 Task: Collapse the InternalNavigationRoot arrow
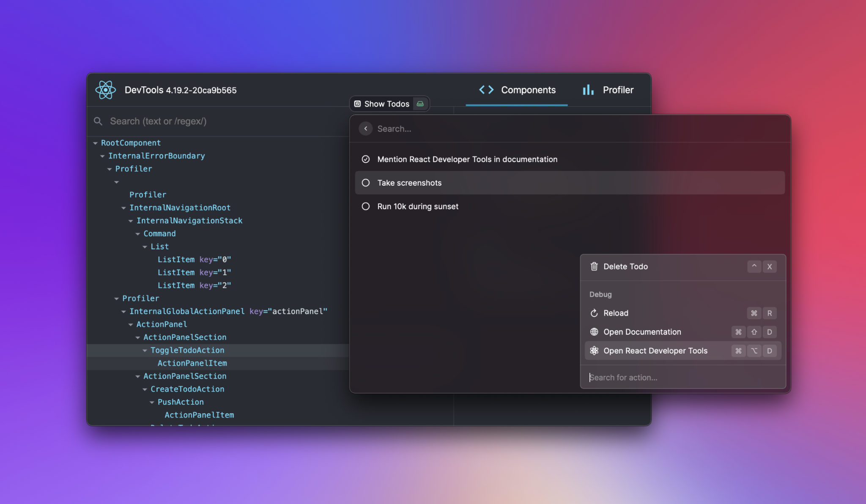tap(124, 208)
